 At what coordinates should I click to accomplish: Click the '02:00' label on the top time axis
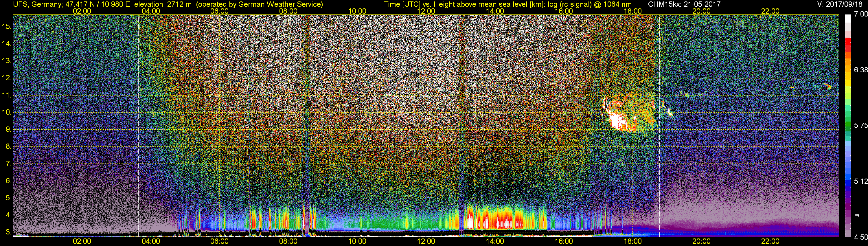tap(82, 11)
